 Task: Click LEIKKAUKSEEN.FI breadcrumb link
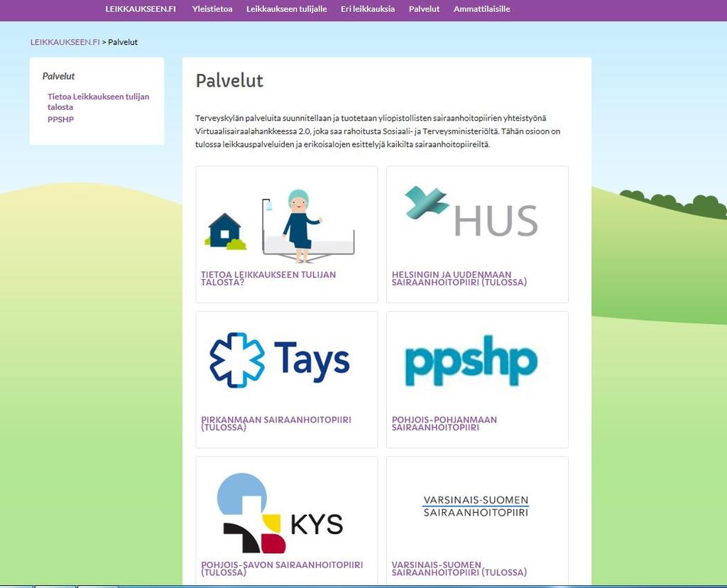point(65,42)
